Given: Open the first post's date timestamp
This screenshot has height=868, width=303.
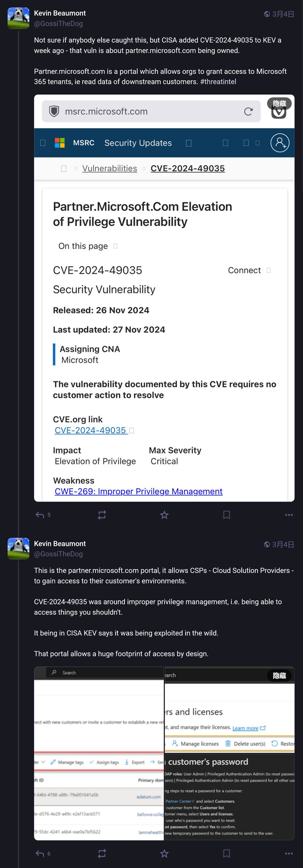Looking at the screenshot, I should [283, 14].
